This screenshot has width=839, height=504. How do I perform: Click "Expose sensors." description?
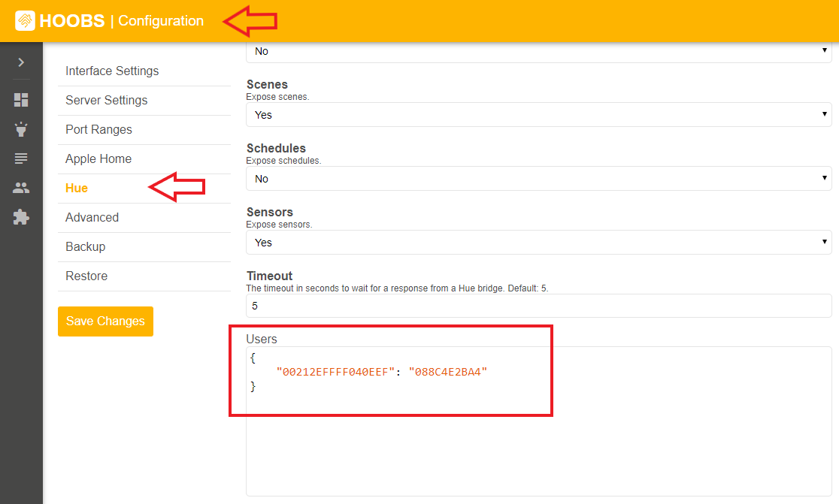coord(280,225)
